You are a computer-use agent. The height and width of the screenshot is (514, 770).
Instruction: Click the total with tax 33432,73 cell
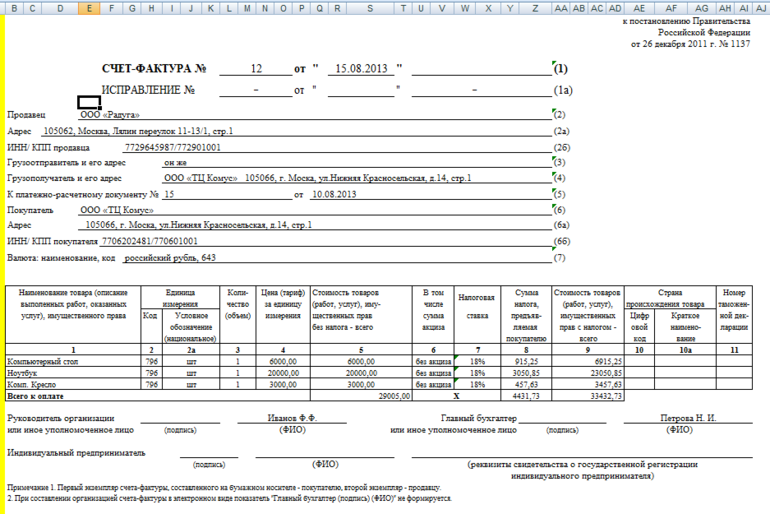[603, 396]
